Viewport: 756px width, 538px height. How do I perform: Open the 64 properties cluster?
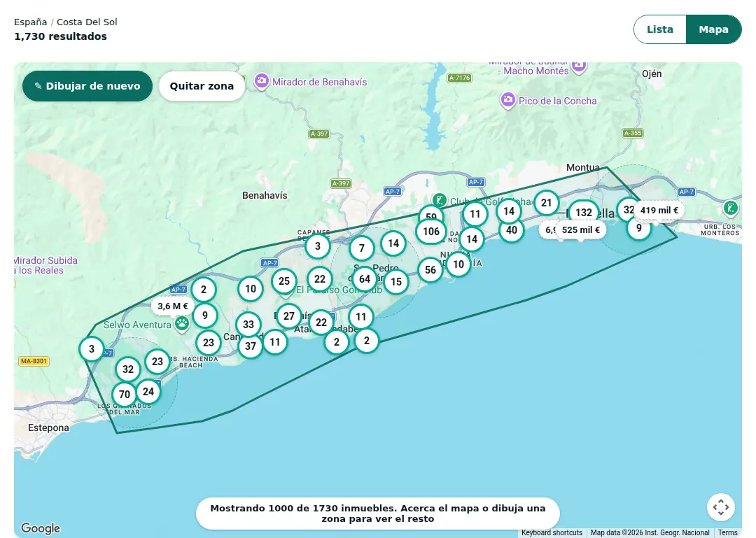[365, 279]
